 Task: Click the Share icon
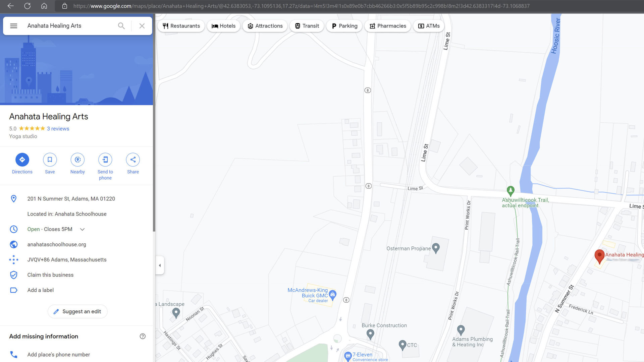pos(133,160)
